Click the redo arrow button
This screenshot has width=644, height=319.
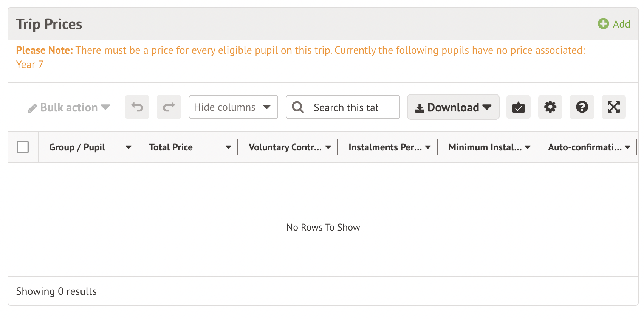click(169, 107)
